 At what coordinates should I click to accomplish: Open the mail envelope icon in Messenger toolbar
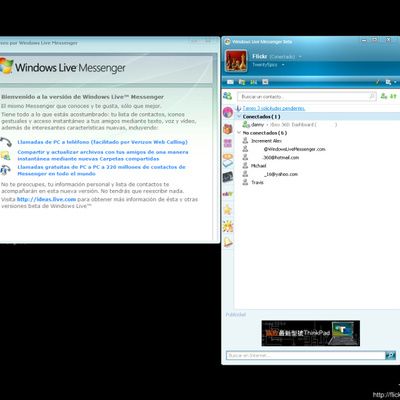(x=230, y=82)
